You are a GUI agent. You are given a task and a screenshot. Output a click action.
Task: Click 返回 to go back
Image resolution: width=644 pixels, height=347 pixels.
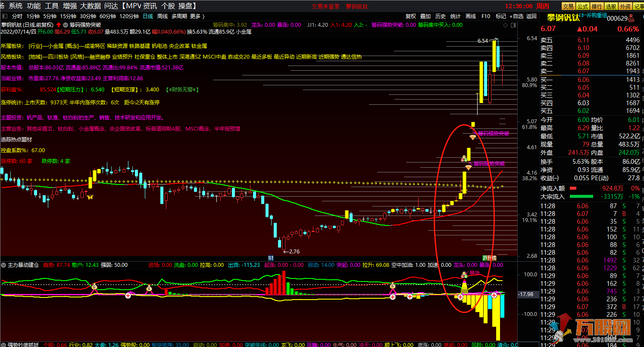pyautogui.click(x=531, y=16)
